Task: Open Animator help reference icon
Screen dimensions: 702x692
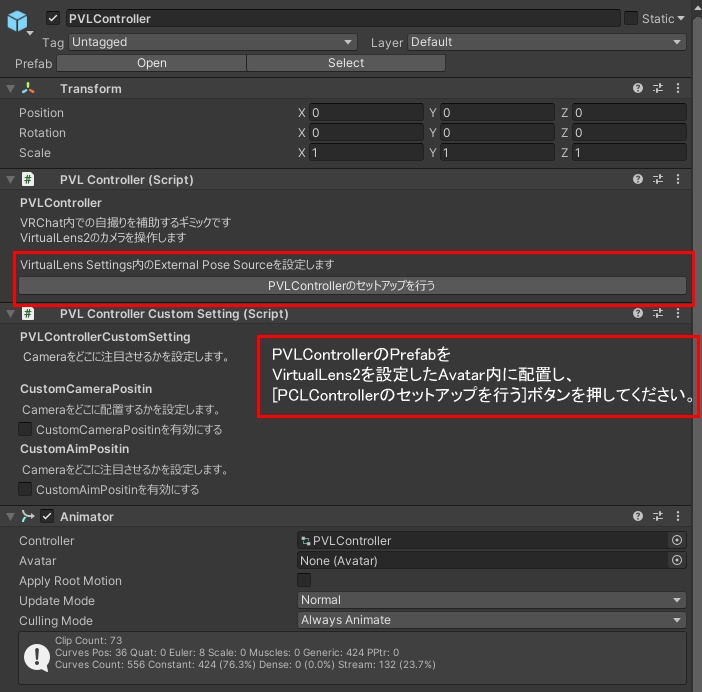Action: coord(638,516)
